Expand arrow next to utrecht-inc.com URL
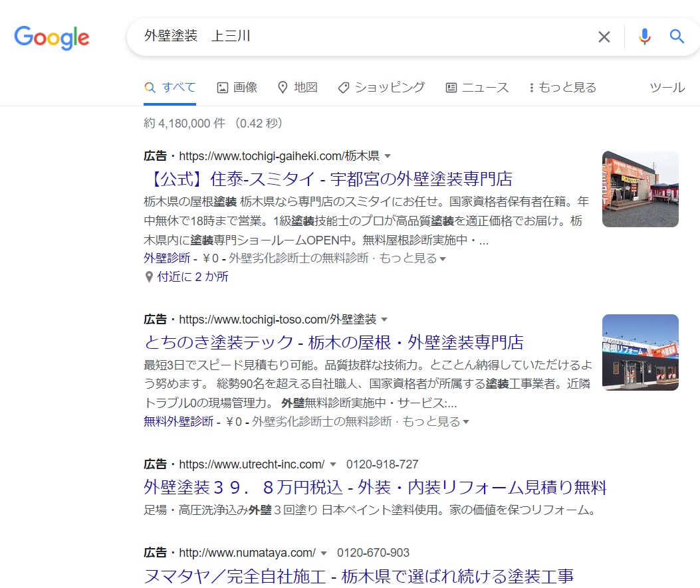Screen dimensions: 700x588 click(332, 464)
